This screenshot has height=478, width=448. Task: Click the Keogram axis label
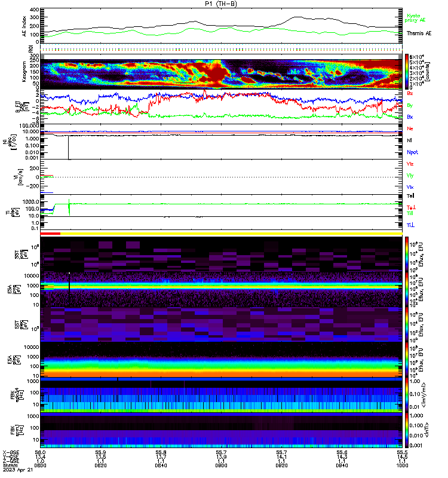tap(24, 71)
